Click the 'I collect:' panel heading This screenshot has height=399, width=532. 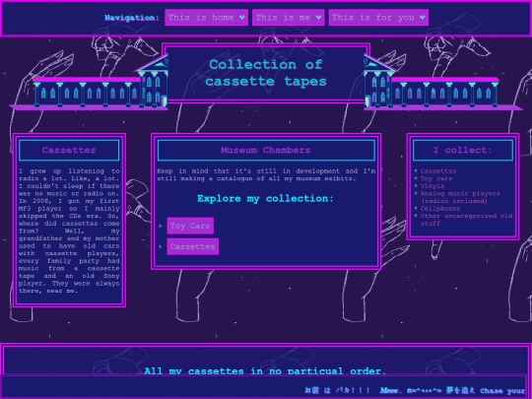pyautogui.click(x=463, y=150)
